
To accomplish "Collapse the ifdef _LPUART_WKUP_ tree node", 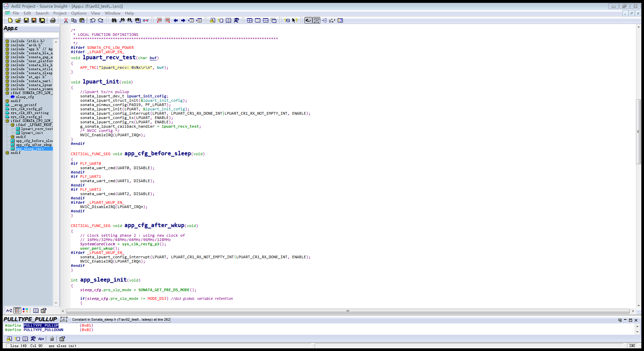I will coord(13,125).
